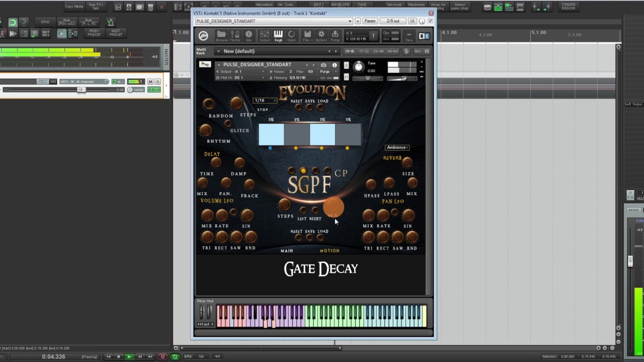Switch to the MAIN page tab
The height and width of the screenshot is (362, 644).
click(x=287, y=250)
